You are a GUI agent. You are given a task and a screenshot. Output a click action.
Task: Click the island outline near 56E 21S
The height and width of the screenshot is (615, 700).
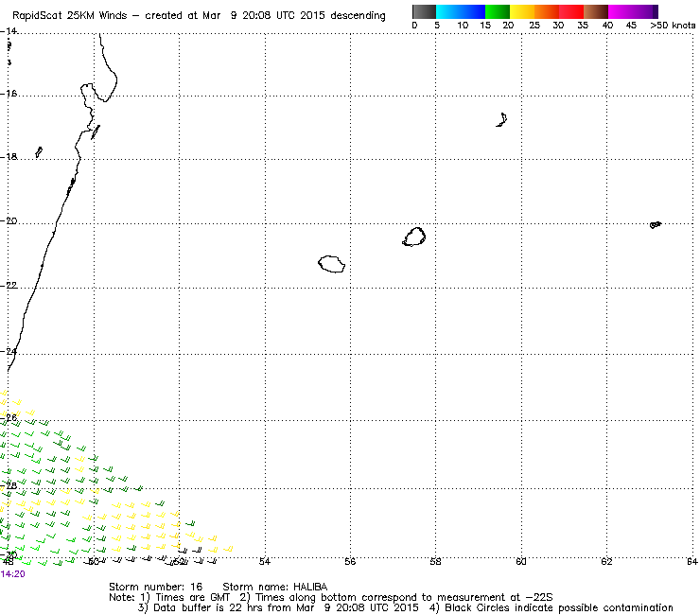(x=331, y=264)
